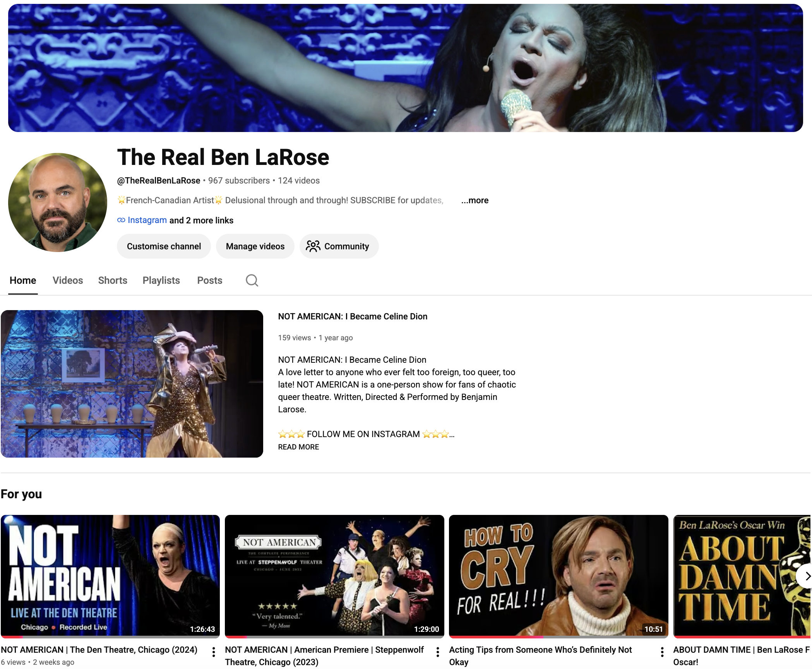Click the 'For you' section heading
This screenshot has width=812, height=669.
click(21, 494)
